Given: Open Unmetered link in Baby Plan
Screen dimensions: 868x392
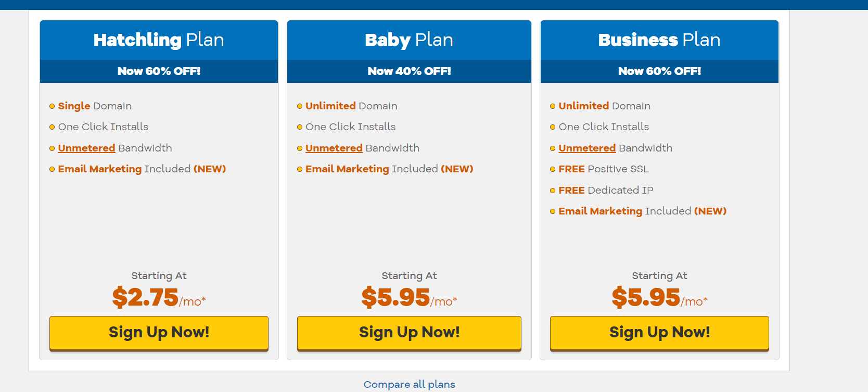Looking at the screenshot, I should (x=334, y=148).
